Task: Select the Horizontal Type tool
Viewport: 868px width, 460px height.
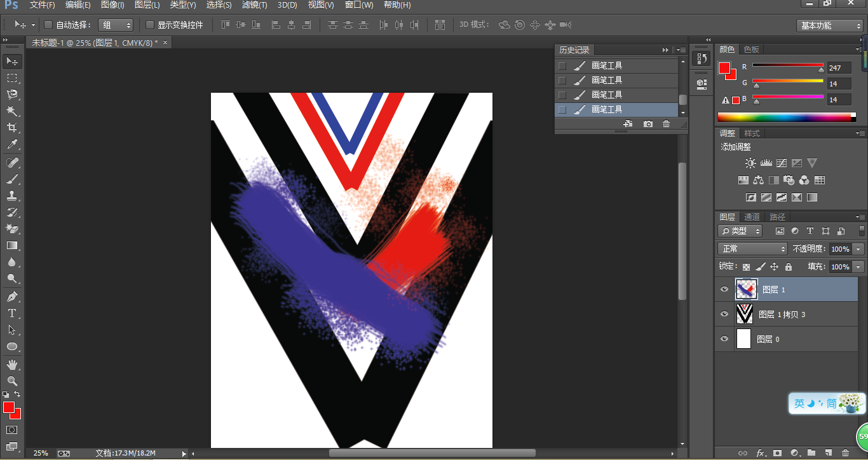Action: click(x=12, y=313)
